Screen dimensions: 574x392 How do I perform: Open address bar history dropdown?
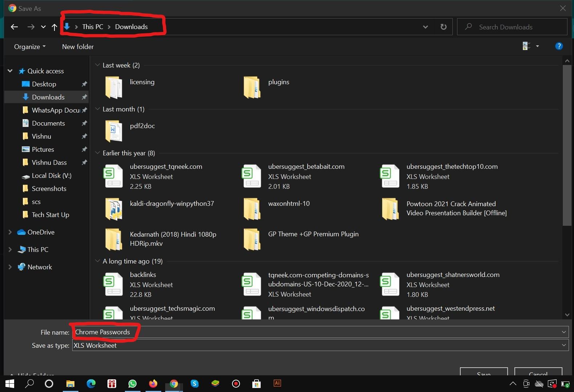(x=426, y=27)
